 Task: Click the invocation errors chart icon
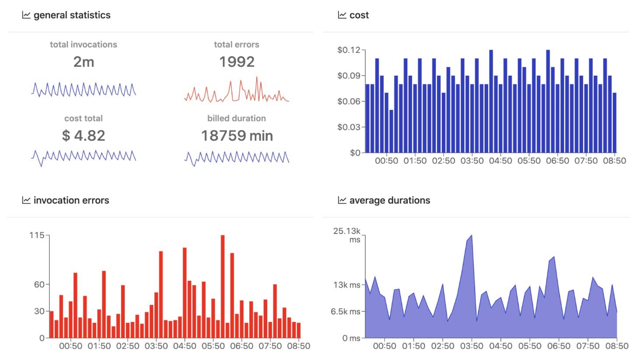[x=26, y=200]
